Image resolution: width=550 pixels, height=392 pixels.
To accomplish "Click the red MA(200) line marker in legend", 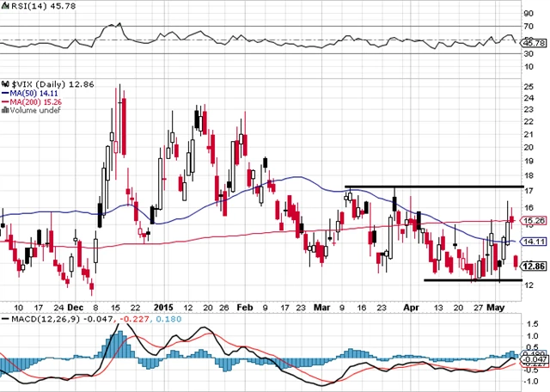I will [4, 101].
